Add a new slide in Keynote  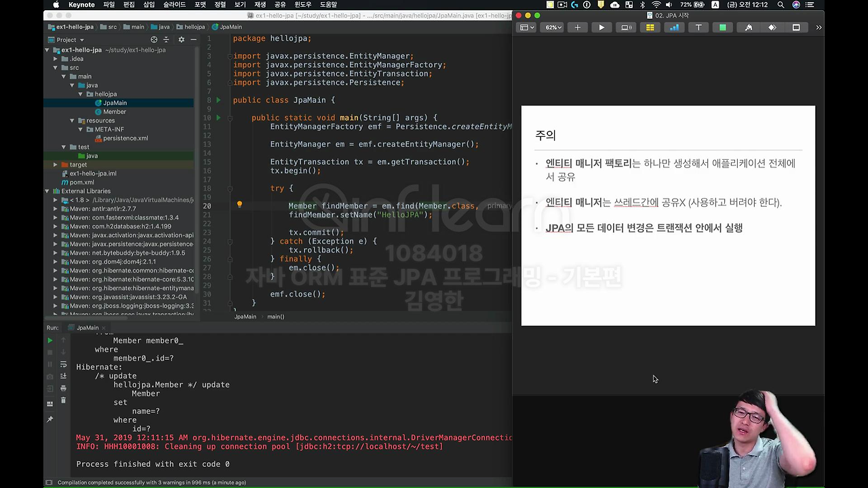pyautogui.click(x=577, y=28)
